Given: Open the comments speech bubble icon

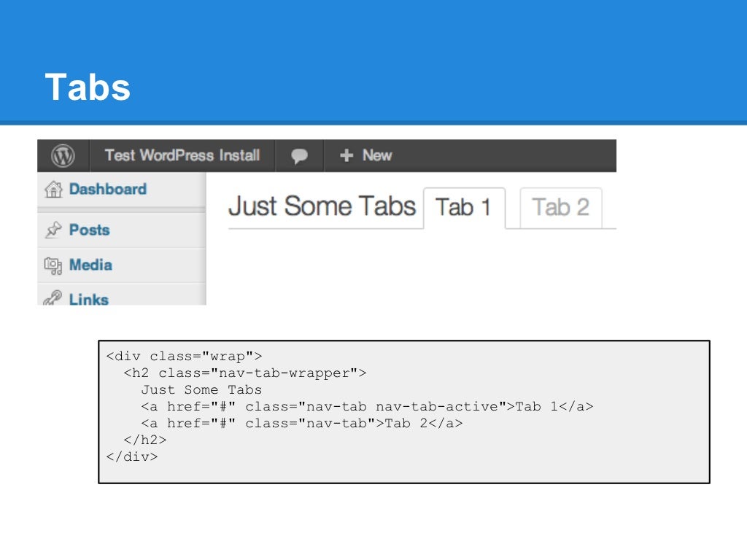Looking at the screenshot, I should point(299,156).
